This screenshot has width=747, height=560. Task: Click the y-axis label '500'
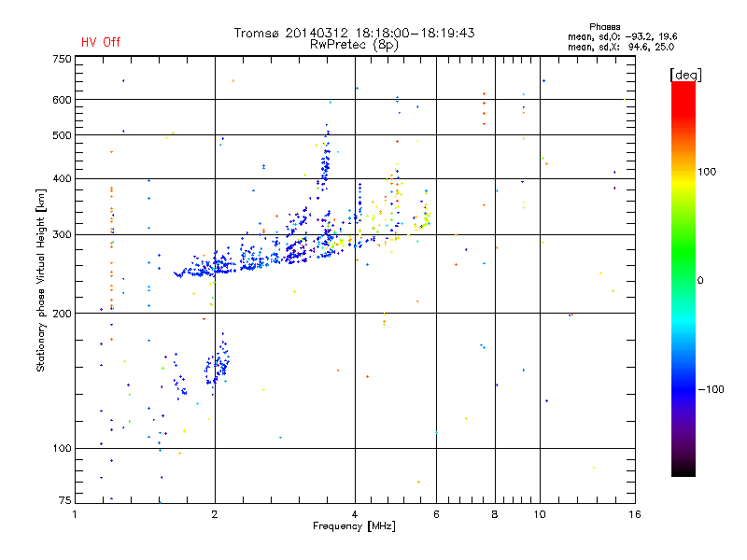pyautogui.click(x=62, y=135)
